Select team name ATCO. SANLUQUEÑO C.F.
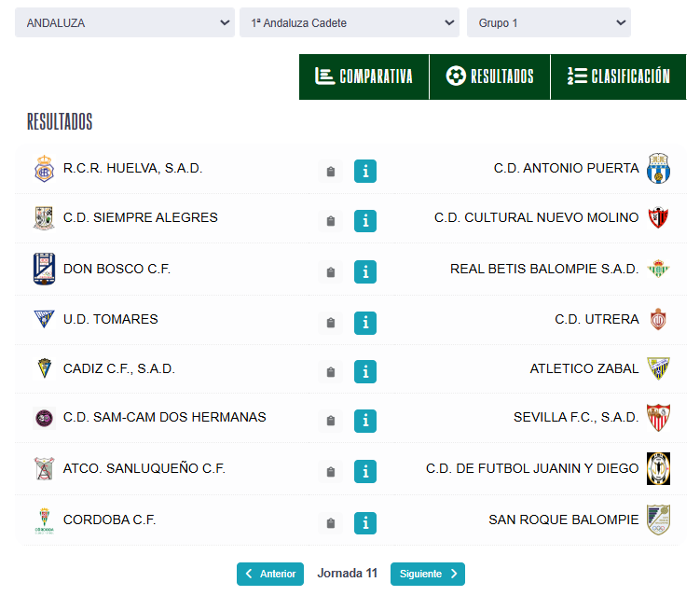Image resolution: width=700 pixels, height=596 pixels. pos(144,468)
